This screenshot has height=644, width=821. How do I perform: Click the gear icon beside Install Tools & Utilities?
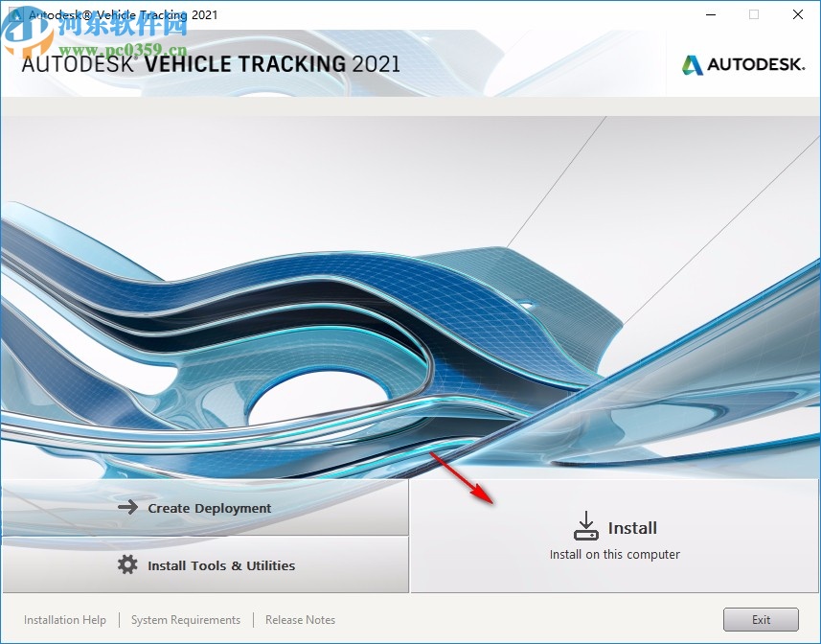[127, 565]
